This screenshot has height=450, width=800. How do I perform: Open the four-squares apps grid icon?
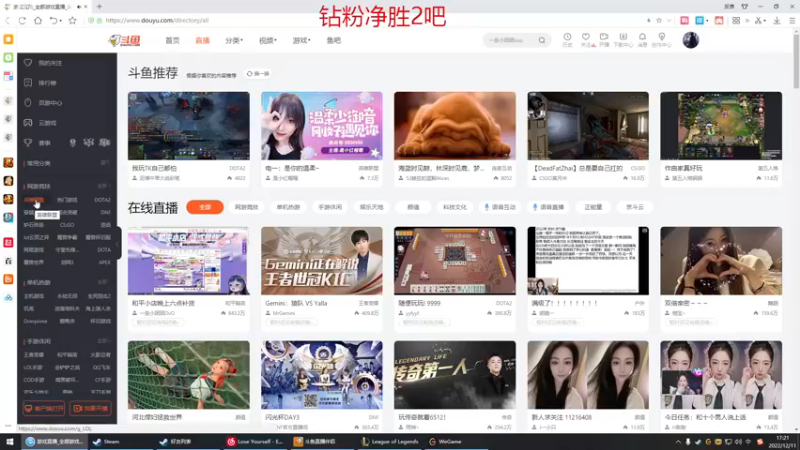click(x=736, y=20)
